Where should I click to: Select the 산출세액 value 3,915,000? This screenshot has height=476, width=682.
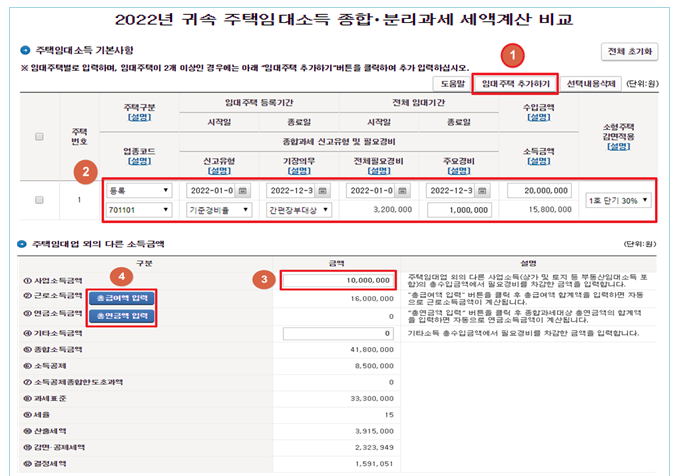click(374, 432)
